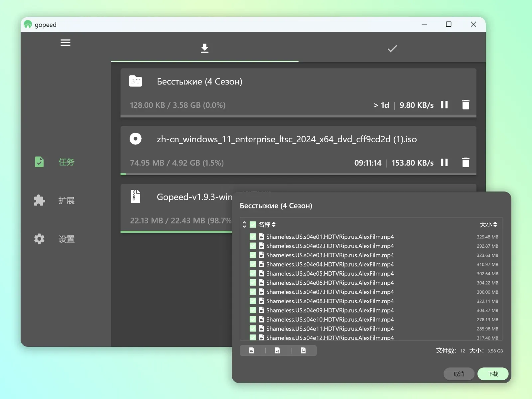Select file name Shameless.US.s04e09.HDTVRip.rus.AlexFilm.mp4
Image resolution: width=532 pixels, height=399 pixels.
[x=330, y=310]
